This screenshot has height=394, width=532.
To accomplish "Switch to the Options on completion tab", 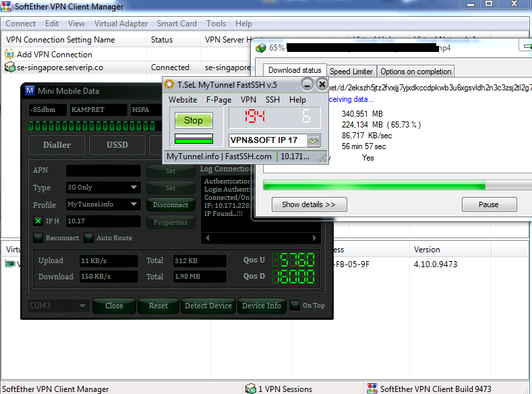I will (415, 72).
